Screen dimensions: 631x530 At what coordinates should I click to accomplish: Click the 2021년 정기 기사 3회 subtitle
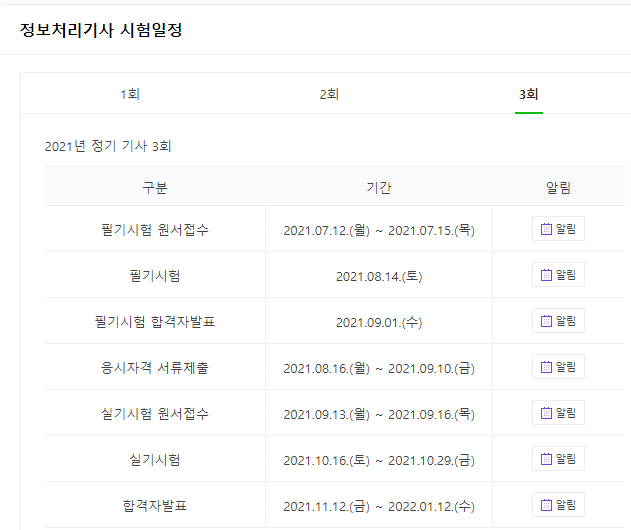(x=108, y=146)
